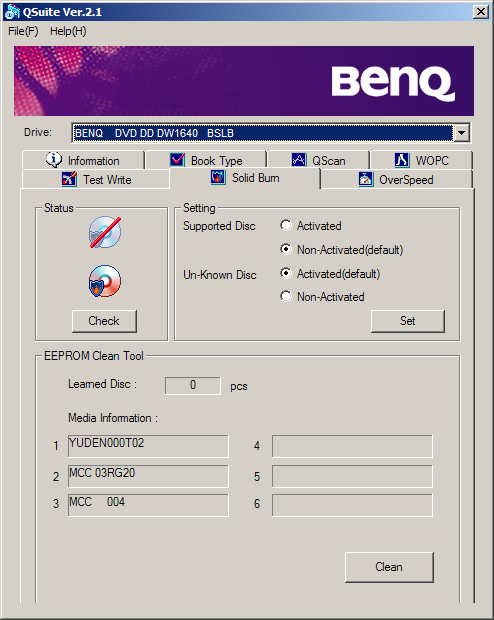
Task: Select Activated for Supported Disc
Action: 286,225
